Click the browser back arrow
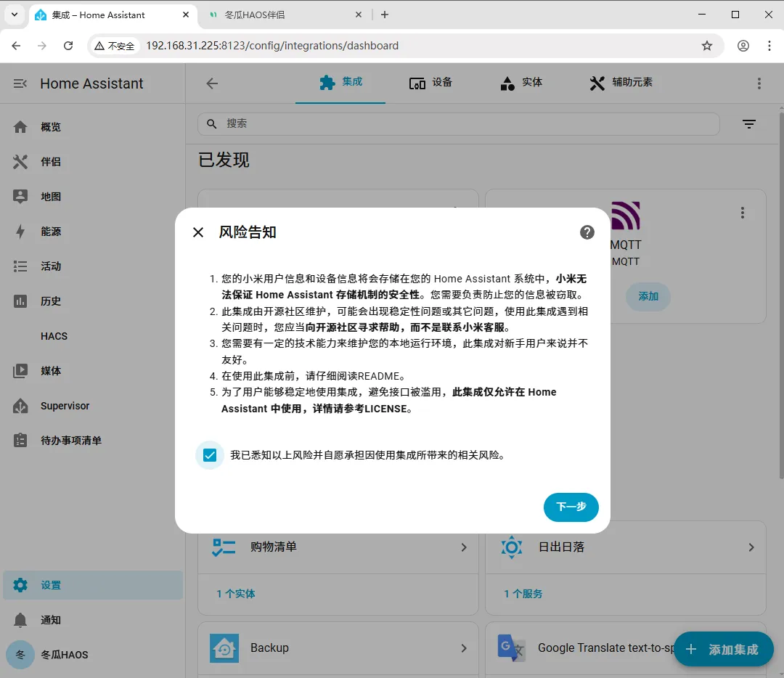Viewport: 784px width, 678px height. coord(16,46)
